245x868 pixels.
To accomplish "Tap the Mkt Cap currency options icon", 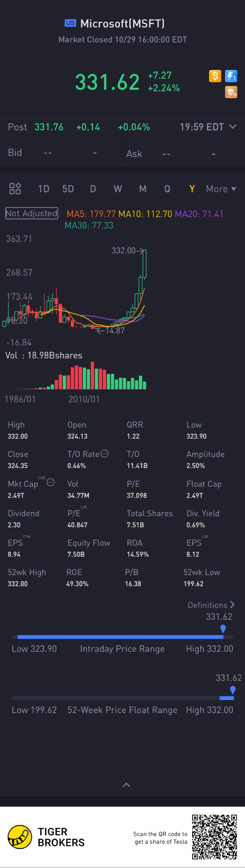I will click(51, 483).
